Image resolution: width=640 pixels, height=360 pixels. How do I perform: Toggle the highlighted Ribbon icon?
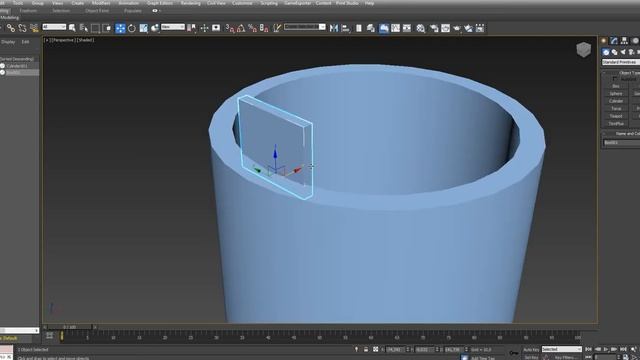click(x=384, y=28)
